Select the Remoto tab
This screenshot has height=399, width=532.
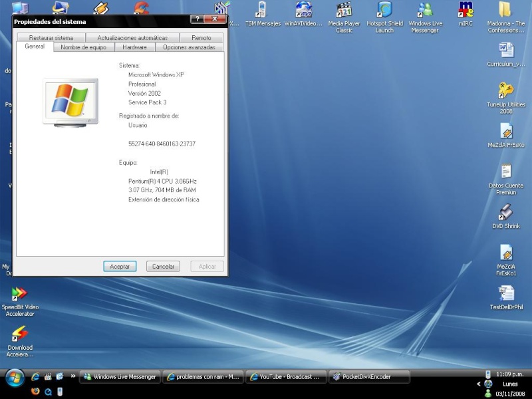click(x=201, y=38)
